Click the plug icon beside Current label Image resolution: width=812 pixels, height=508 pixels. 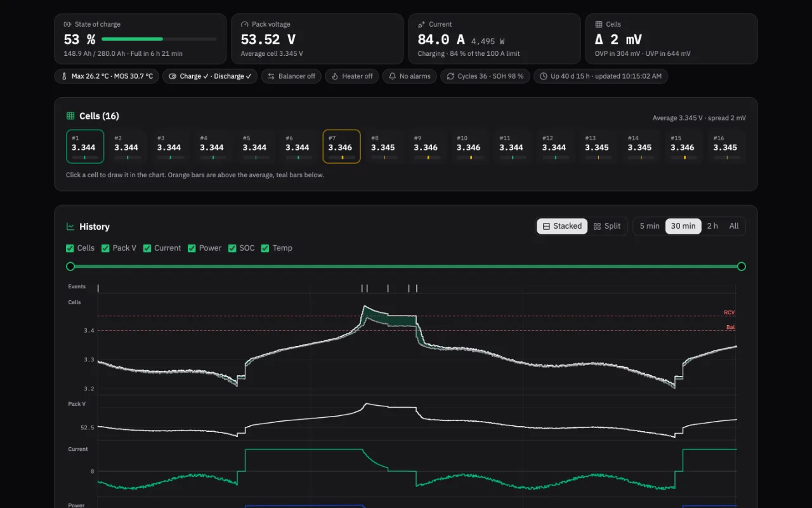pyautogui.click(x=421, y=24)
